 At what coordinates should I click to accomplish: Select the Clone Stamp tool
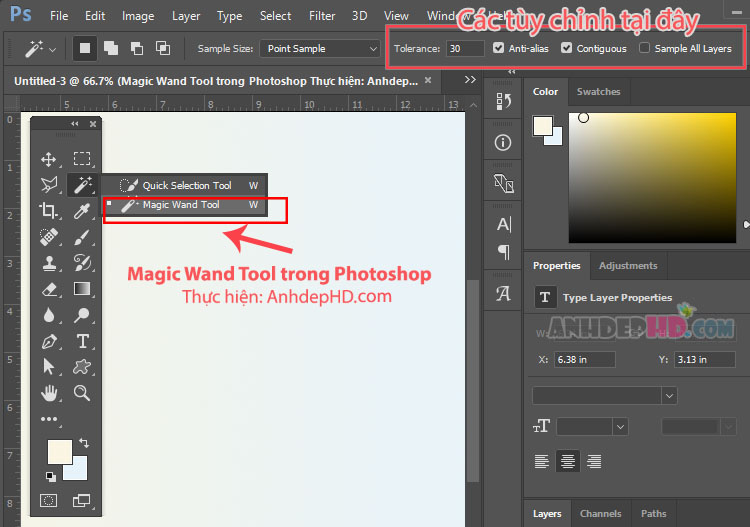(x=49, y=263)
